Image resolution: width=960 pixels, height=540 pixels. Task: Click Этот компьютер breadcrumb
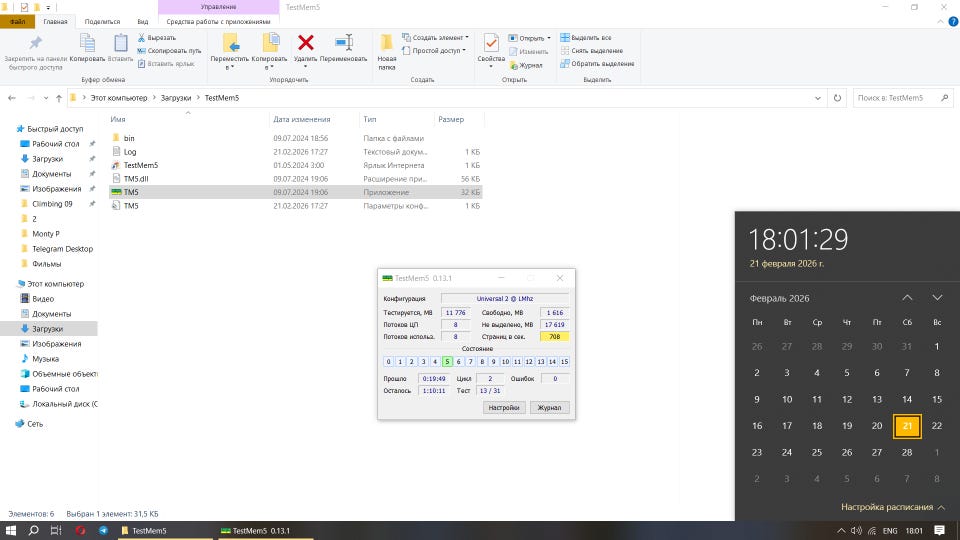[x=119, y=98]
